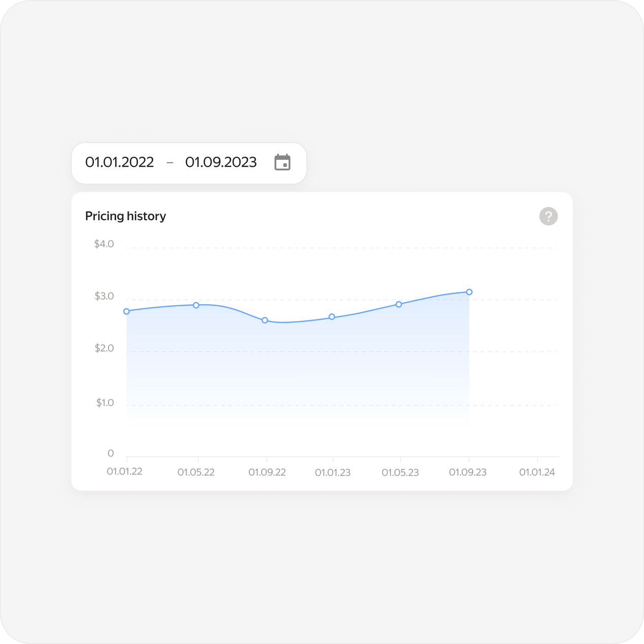Select the data point above 01.01.23
Image resolution: width=644 pixels, height=644 pixels.
(332, 317)
